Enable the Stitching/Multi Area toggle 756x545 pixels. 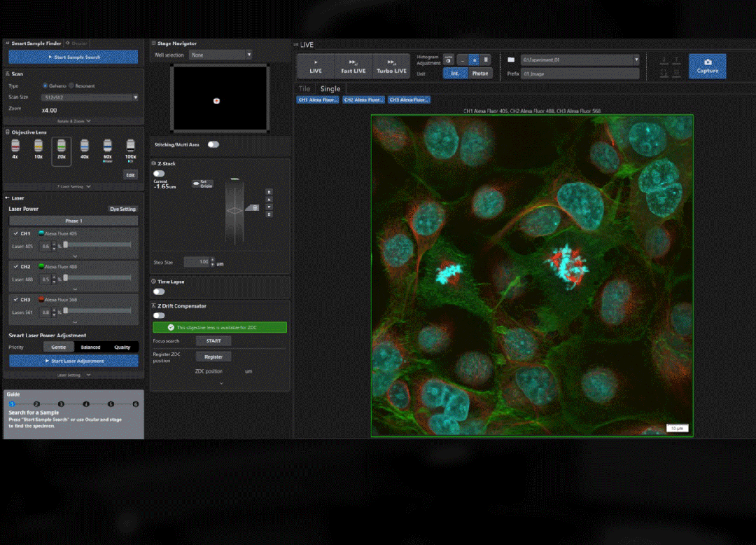213,144
